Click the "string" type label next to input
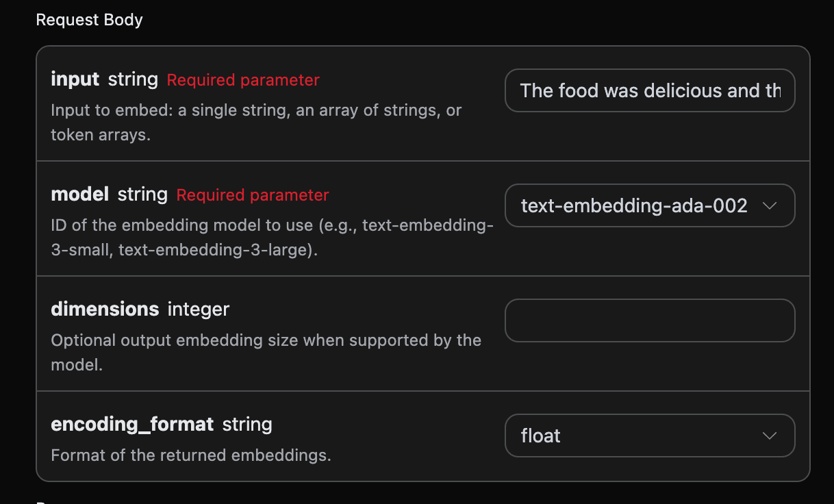 click(x=133, y=79)
